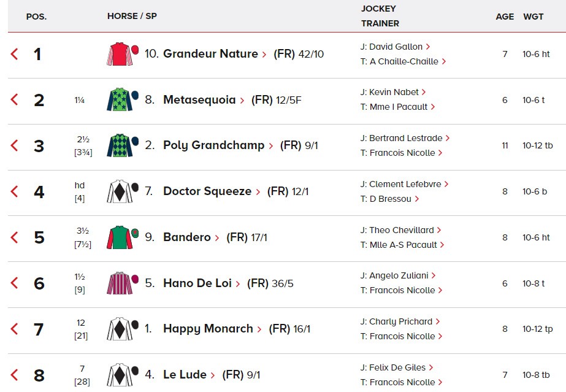Viewport: 566px width, 392px height.
Task: Open the Metasequoia horse link
Action: (x=199, y=100)
